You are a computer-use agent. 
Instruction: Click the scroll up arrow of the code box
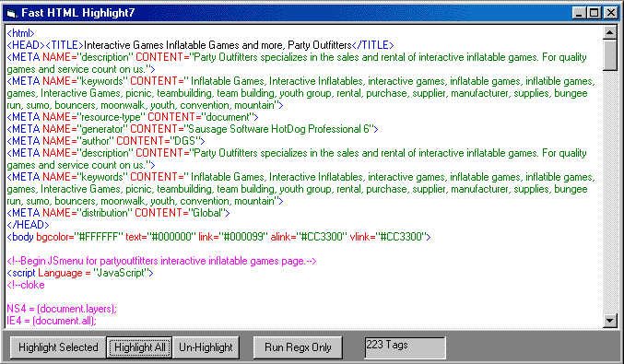609,32
